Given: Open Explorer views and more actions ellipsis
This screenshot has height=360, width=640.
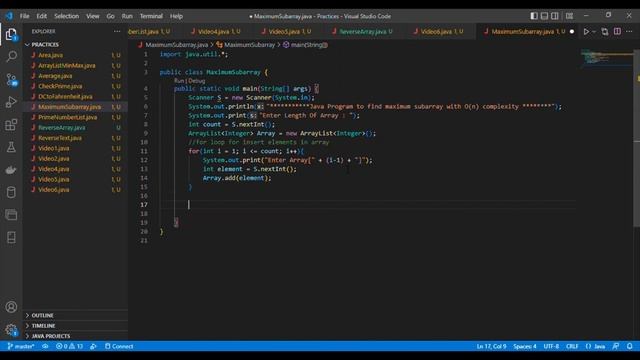Looking at the screenshot, I should coord(117,31).
